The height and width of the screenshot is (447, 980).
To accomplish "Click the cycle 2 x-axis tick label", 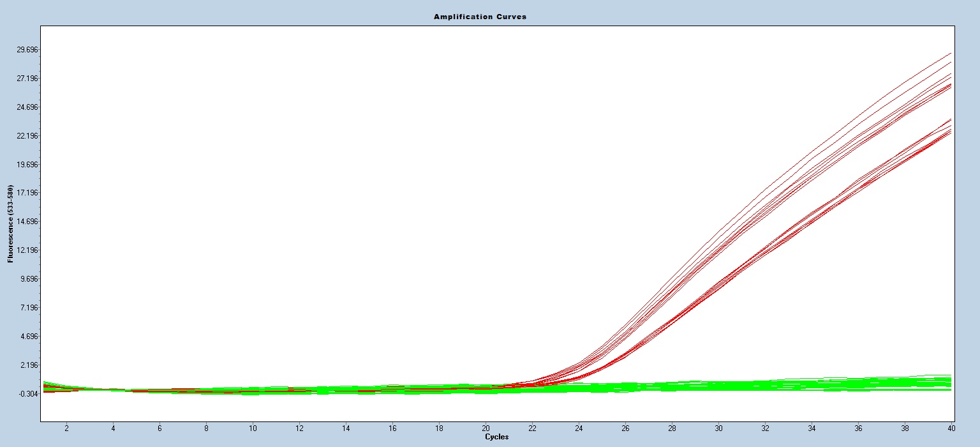I will click(66, 428).
